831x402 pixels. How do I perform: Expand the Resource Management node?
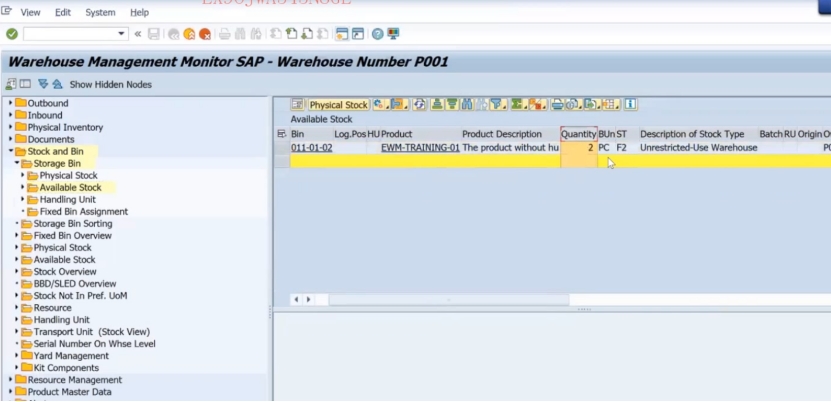pos(11,380)
